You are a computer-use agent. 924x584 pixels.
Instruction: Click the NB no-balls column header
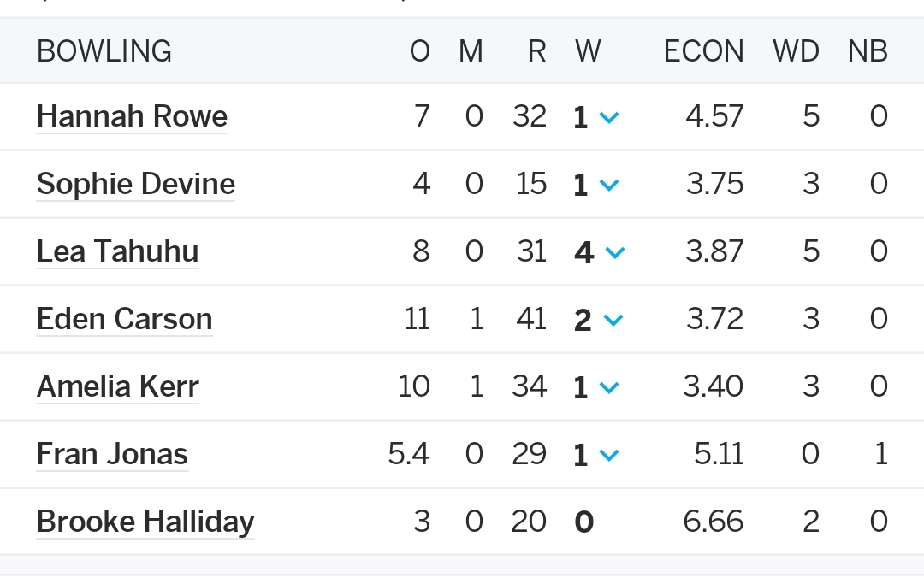click(868, 51)
